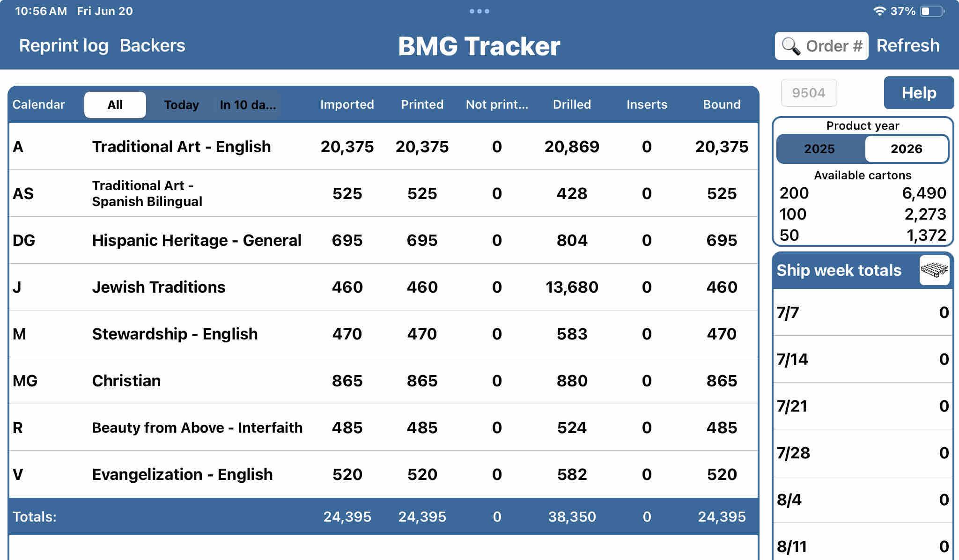Open the Traditional Art - English row
Viewport: 959px width, 560px height.
click(181, 147)
